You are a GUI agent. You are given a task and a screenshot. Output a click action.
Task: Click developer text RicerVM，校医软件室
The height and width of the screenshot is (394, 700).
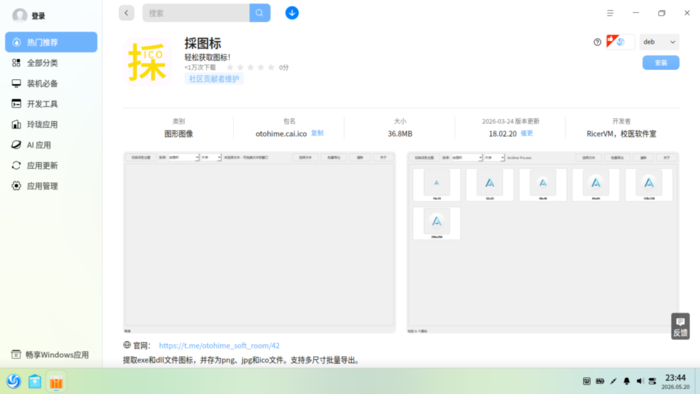tap(621, 133)
